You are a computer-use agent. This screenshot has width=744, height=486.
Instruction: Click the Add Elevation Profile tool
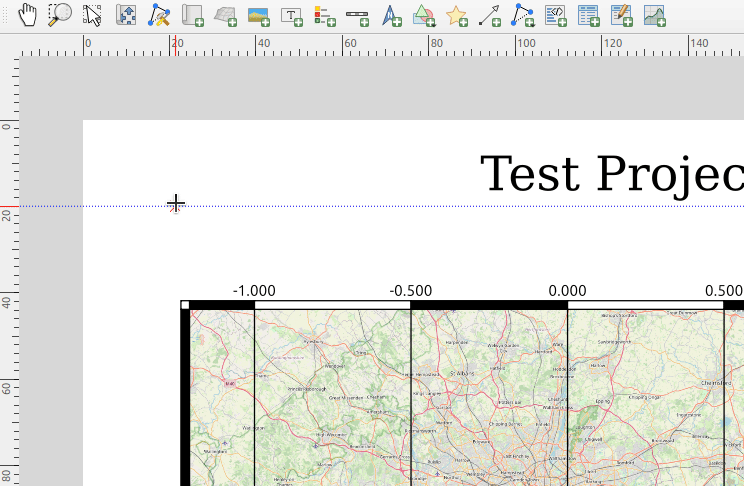tap(655, 15)
